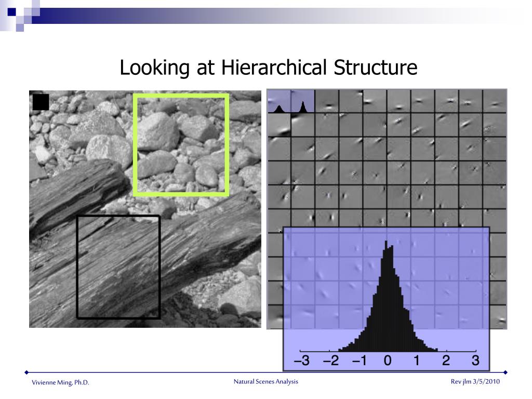Click the bottom-right filter tile in the grid
The height and width of the screenshot is (399, 532).
[498, 317]
